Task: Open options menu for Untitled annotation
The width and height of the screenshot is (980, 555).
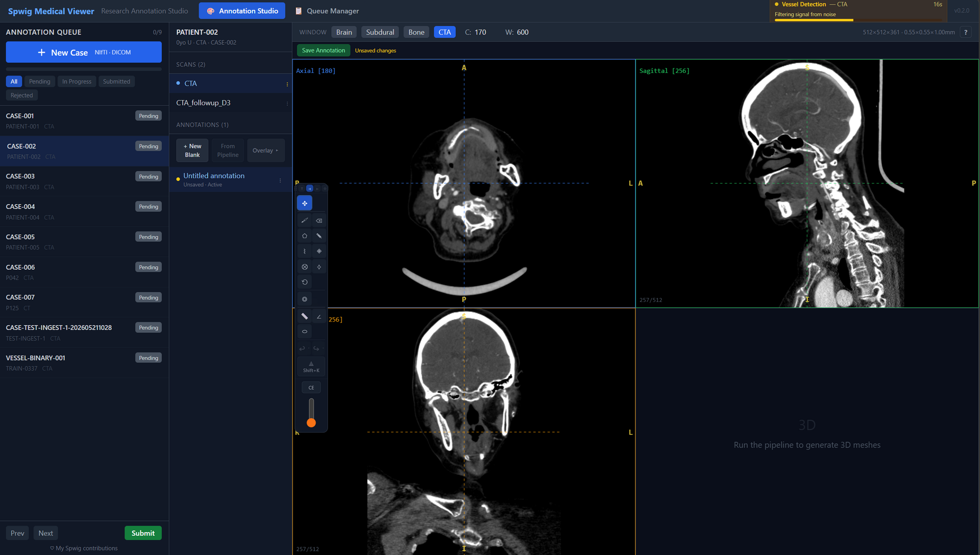Action: pos(280,180)
